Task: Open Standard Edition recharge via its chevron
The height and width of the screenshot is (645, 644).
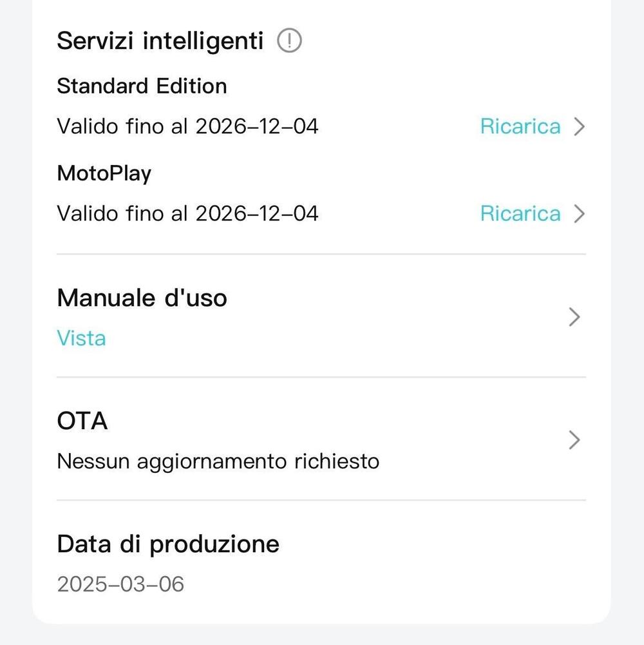Action: pyautogui.click(x=579, y=126)
